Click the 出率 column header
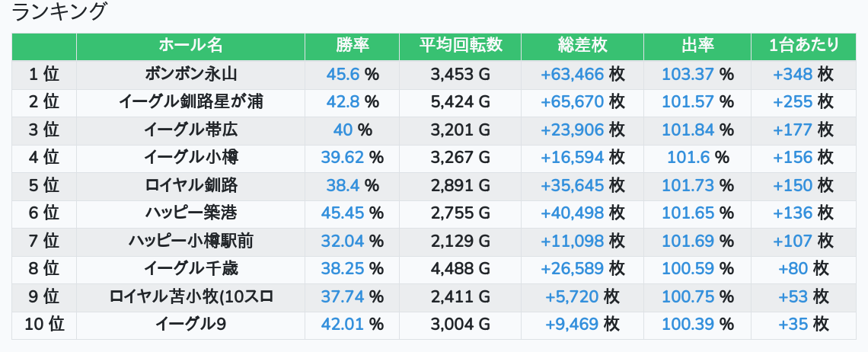 [697, 46]
